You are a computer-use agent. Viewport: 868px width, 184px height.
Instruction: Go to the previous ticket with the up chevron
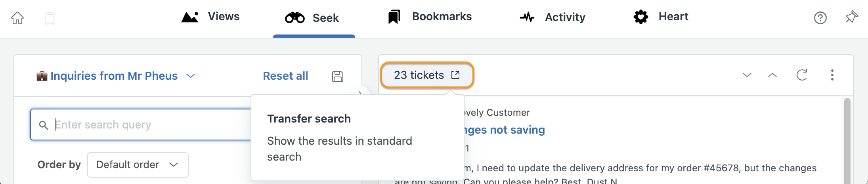pyautogui.click(x=772, y=75)
